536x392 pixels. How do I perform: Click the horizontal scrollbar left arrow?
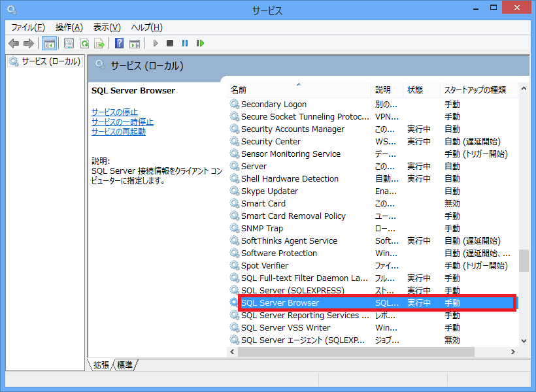233,351
